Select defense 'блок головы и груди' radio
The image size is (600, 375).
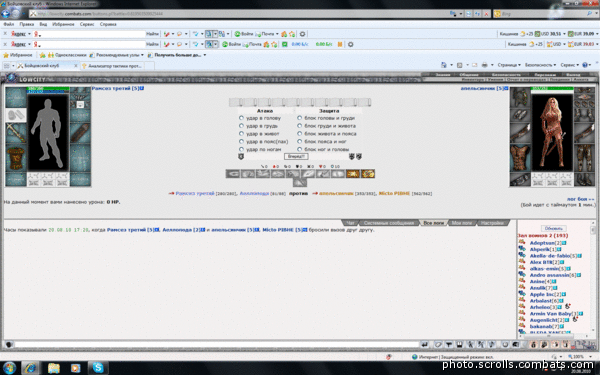pos(300,118)
